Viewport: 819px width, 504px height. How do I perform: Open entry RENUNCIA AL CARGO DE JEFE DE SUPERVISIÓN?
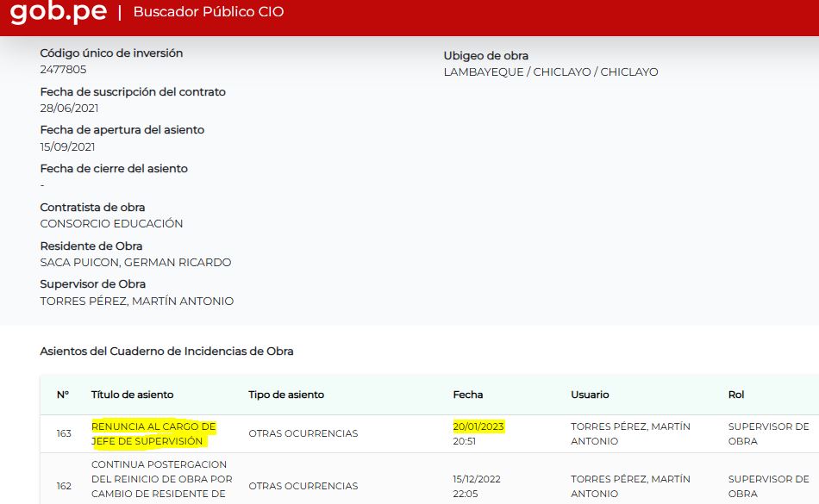[153, 433]
